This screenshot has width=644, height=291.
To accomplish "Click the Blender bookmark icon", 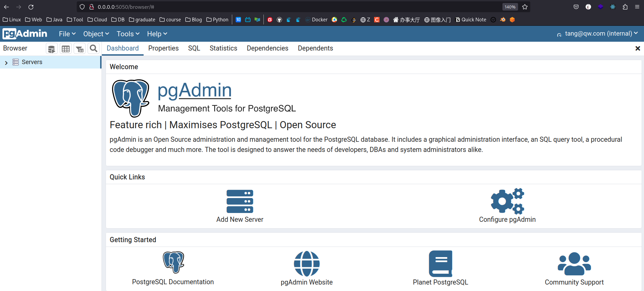I will tap(503, 20).
